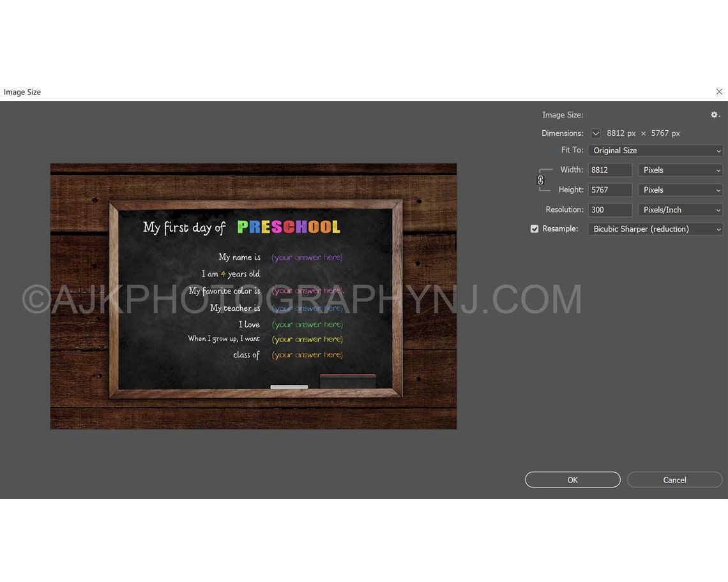This screenshot has height=582, width=728.
Task: Confirm the resize by clicking OK
Action: [x=572, y=479]
